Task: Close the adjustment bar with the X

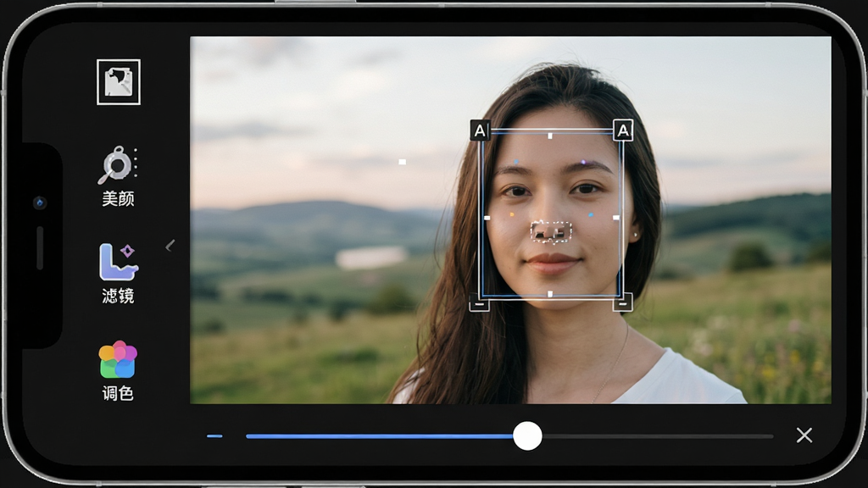Action: (804, 435)
